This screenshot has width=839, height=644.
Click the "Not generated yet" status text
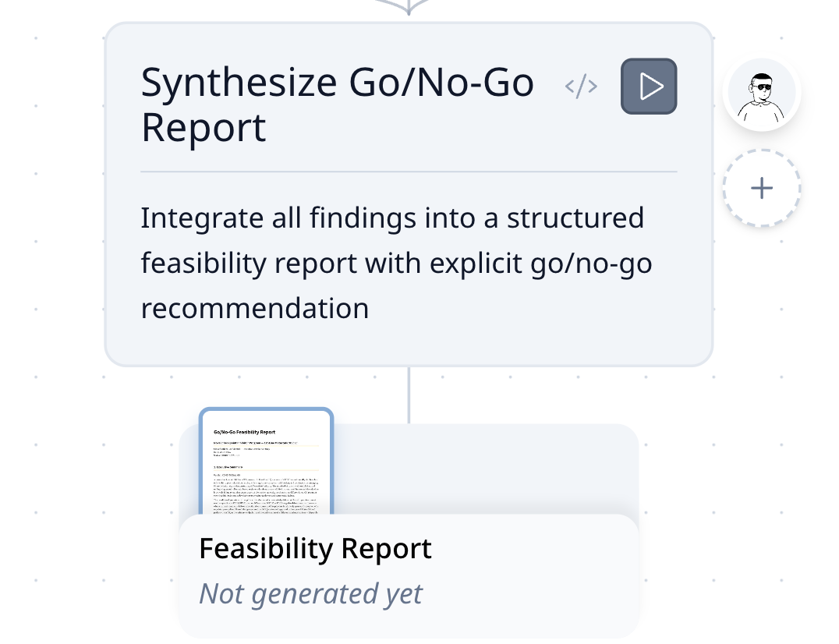tap(310, 594)
